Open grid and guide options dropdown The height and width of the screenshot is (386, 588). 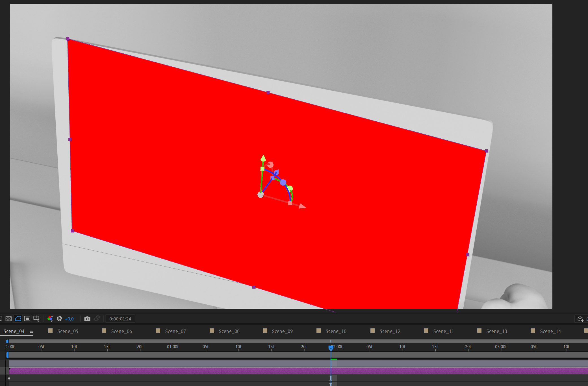click(x=36, y=319)
